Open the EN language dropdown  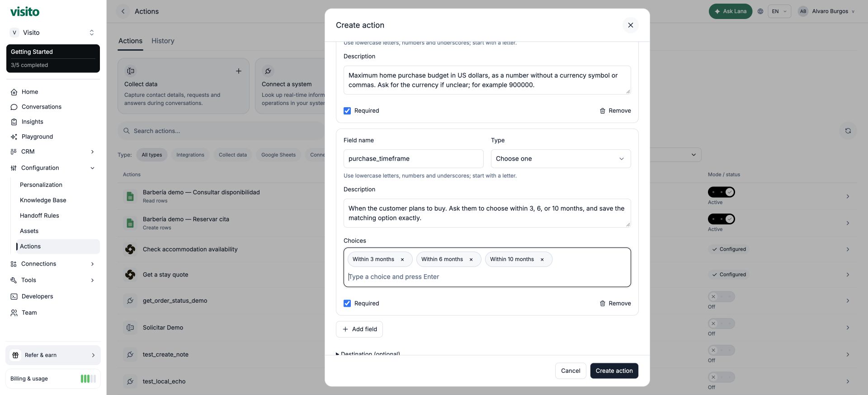779,12
